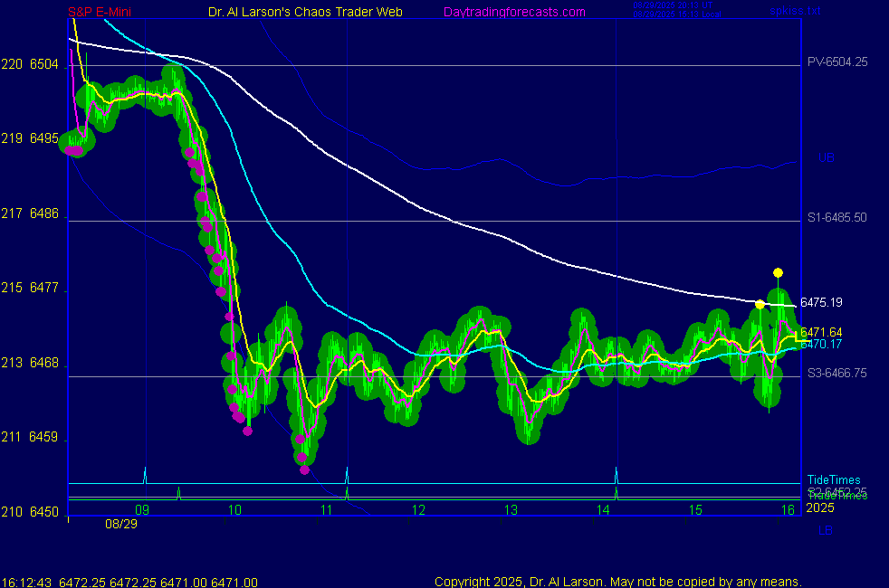The width and height of the screenshot is (889, 588).
Task: Click the S&P E-Mini chart title
Action: tap(102, 12)
